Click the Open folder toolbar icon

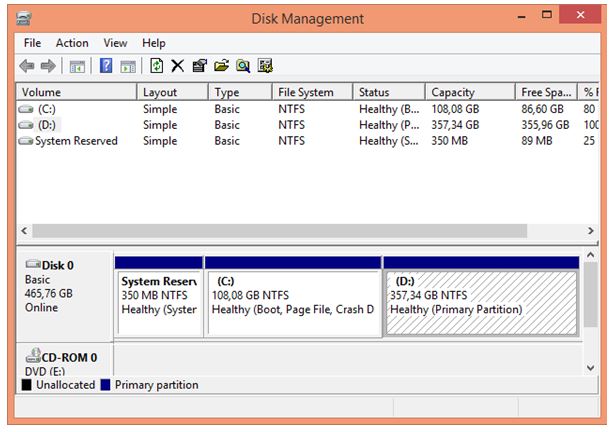tap(221, 66)
